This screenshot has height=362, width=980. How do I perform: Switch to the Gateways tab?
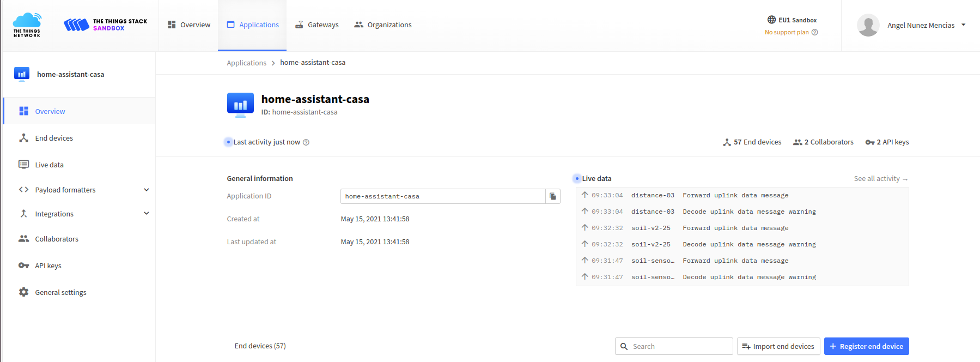317,25
